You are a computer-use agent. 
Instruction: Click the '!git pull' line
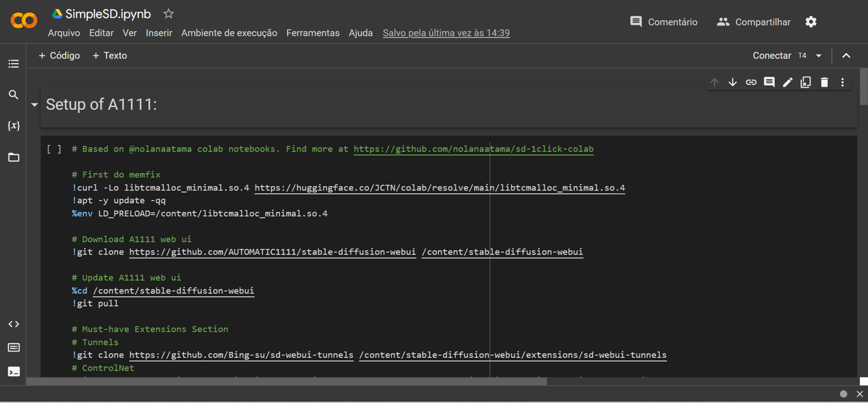[x=95, y=304]
